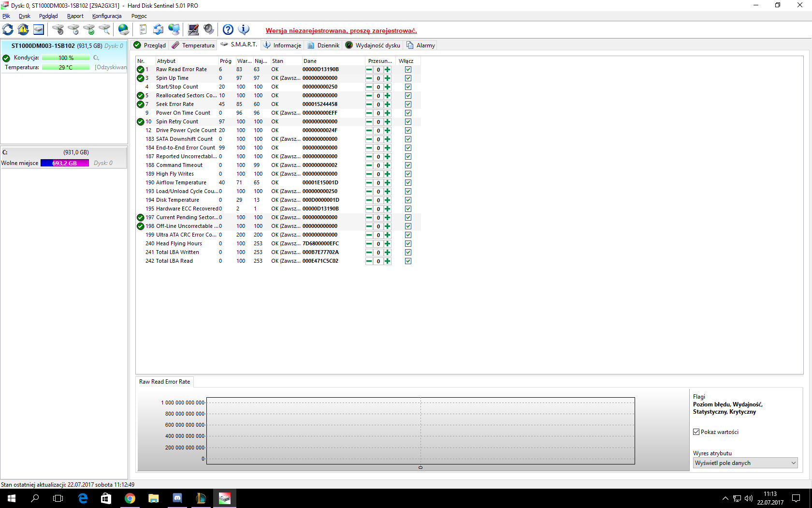Toggle enable checkbox for Spin Retry Count
Viewport: 812px width, 508px height.
(x=408, y=122)
